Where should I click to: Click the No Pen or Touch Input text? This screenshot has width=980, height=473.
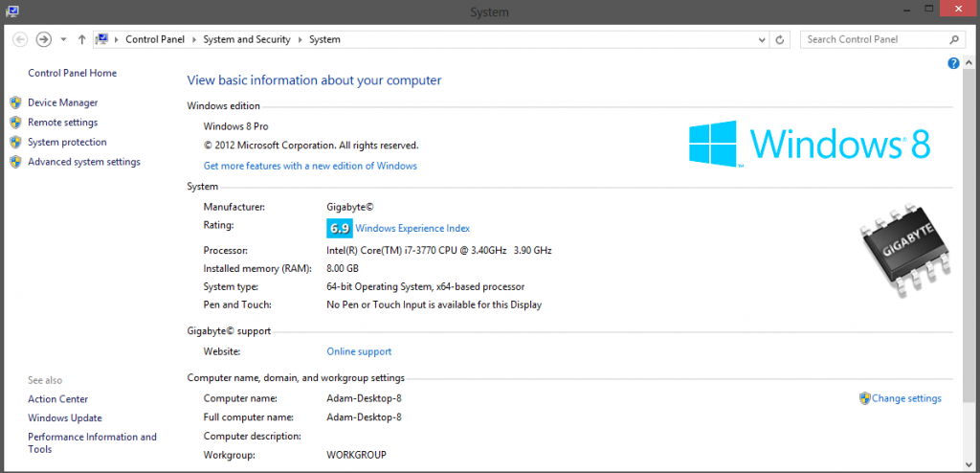coord(434,304)
